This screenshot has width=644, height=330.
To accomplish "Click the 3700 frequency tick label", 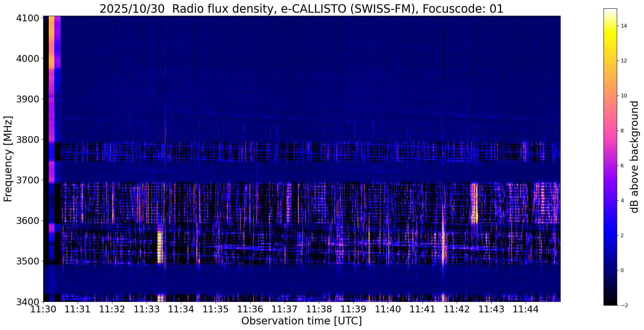I will 28,180.
